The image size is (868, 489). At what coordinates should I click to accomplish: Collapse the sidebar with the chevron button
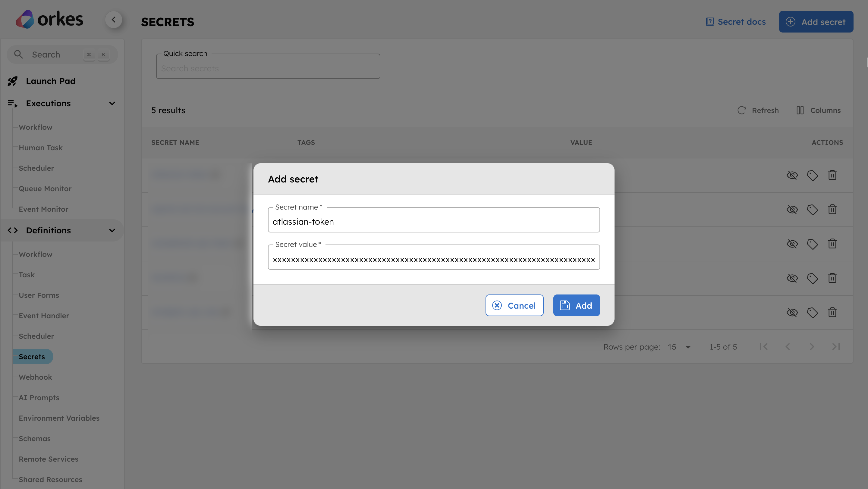coord(114,20)
